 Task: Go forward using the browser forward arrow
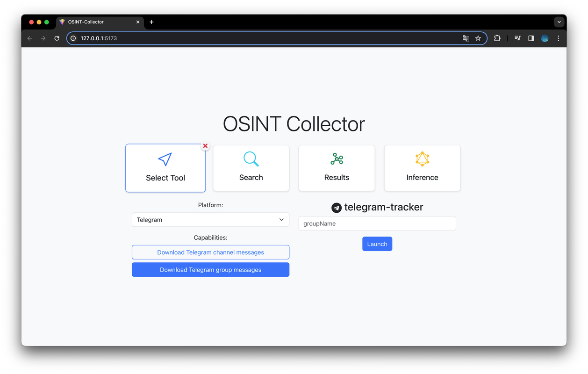(43, 38)
